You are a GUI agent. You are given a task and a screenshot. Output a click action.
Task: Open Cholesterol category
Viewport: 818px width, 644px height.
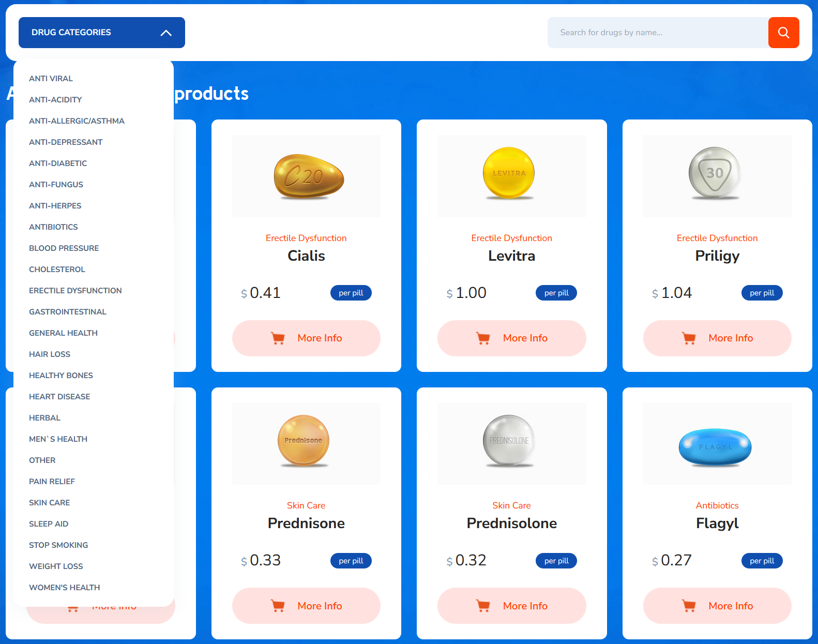click(57, 269)
